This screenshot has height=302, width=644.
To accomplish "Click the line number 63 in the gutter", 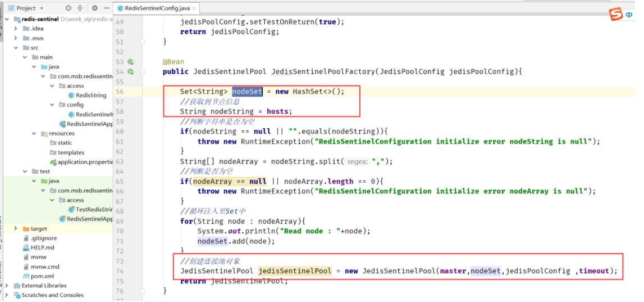I will [x=119, y=161].
